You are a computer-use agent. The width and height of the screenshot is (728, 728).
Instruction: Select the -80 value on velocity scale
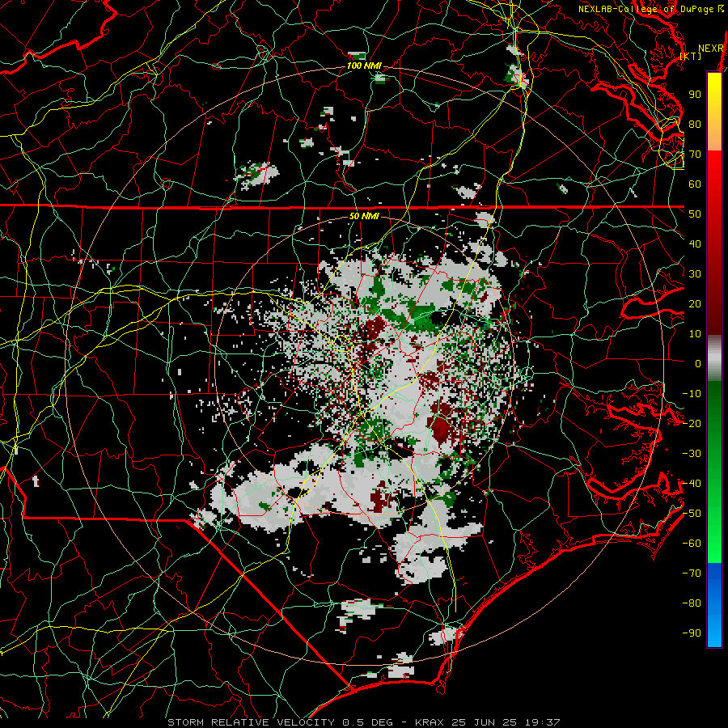692,603
